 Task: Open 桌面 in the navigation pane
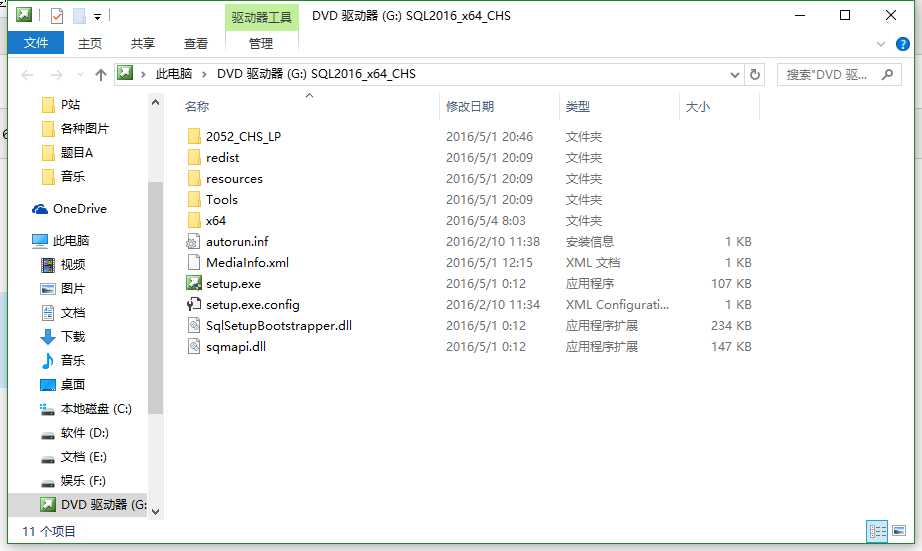tap(72, 385)
